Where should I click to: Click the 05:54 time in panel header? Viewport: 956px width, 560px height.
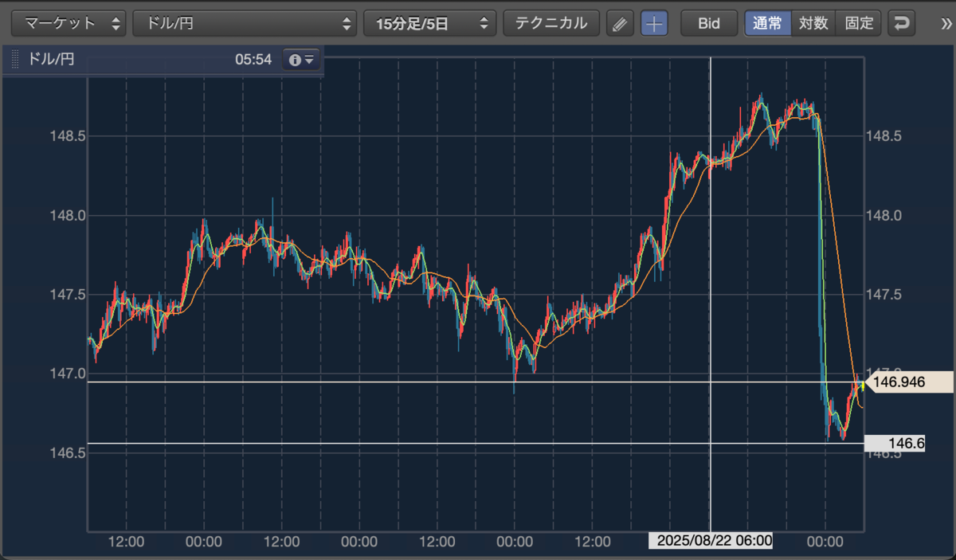click(253, 60)
